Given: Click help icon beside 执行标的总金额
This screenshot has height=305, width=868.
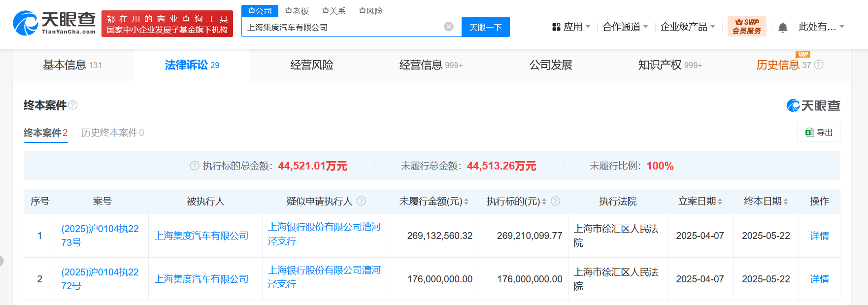Looking at the screenshot, I should coord(195,166).
